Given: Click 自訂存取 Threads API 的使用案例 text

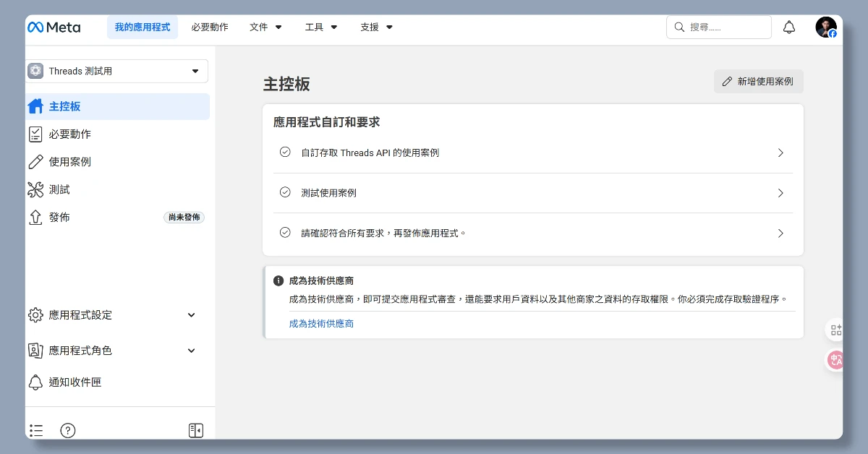Looking at the screenshot, I should [x=370, y=153].
